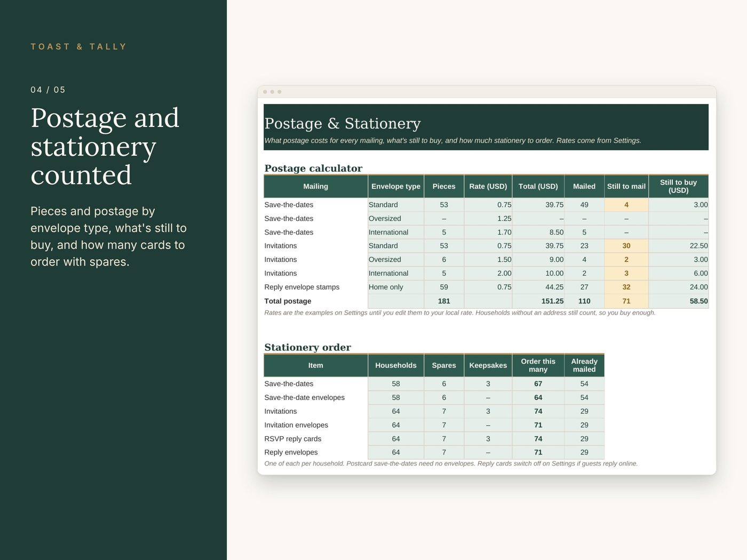The image size is (747, 560).
Task: Click the "Item" column header
Action: (316, 365)
